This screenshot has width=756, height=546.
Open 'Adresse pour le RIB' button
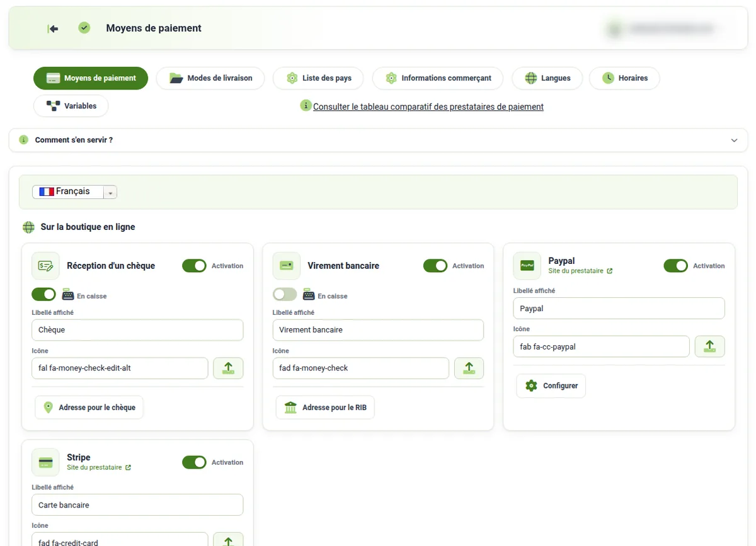click(x=325, y=407)
